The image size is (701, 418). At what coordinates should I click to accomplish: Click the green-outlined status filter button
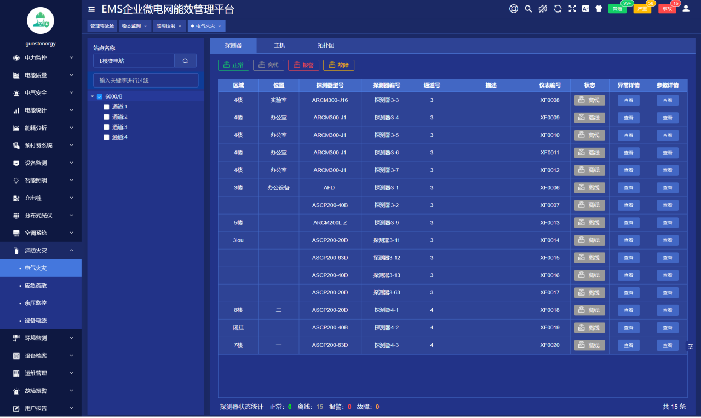pyautogui.click(x=233, y=66)
